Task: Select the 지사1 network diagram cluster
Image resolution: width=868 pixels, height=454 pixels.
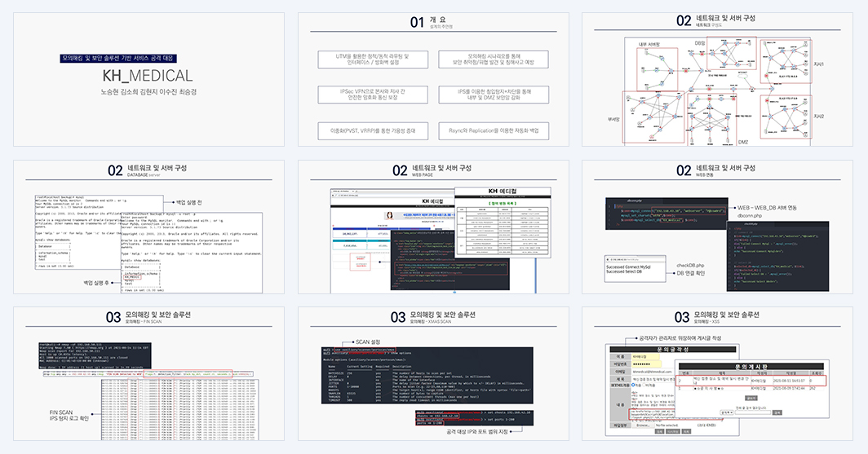Action: (786, 61)
